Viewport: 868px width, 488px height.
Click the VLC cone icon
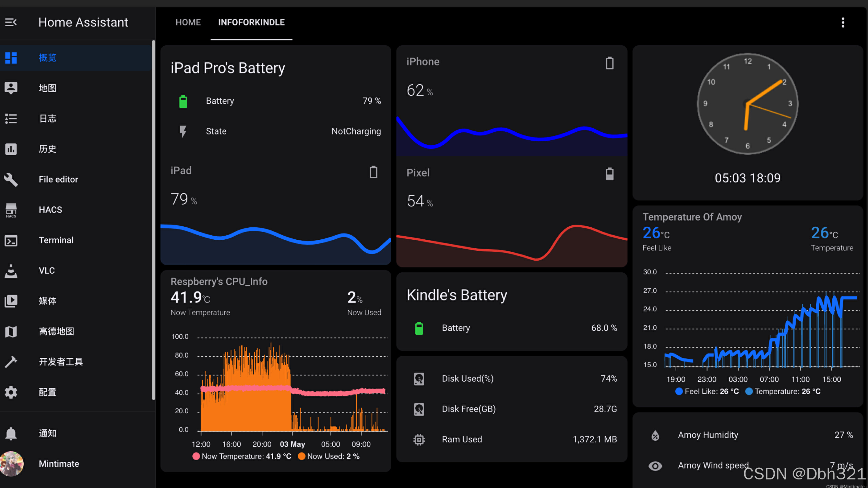[x=11, y=271]
